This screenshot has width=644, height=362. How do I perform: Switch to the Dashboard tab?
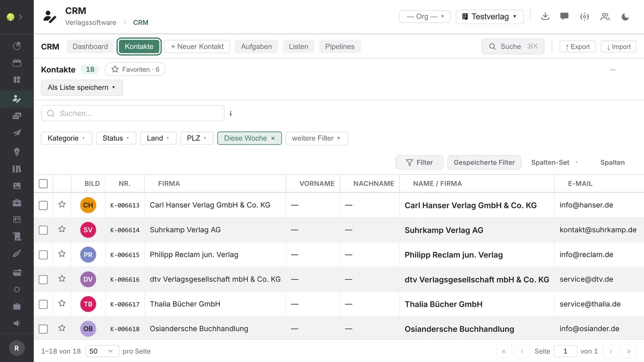click(90, 47)
